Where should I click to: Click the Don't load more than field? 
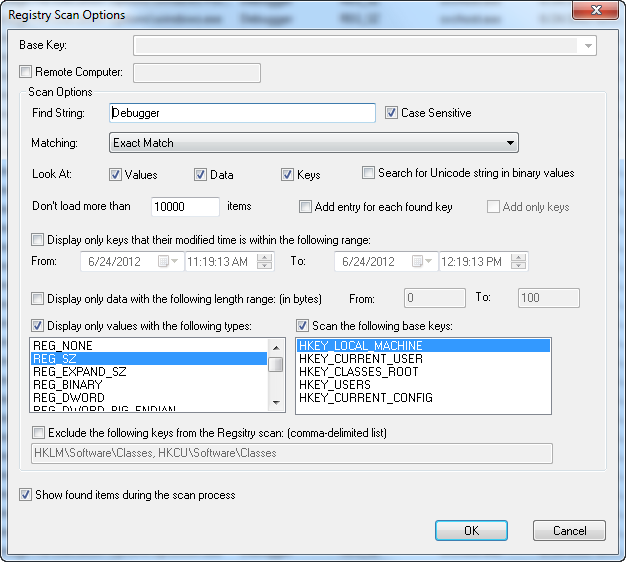(x=185, y=207)
